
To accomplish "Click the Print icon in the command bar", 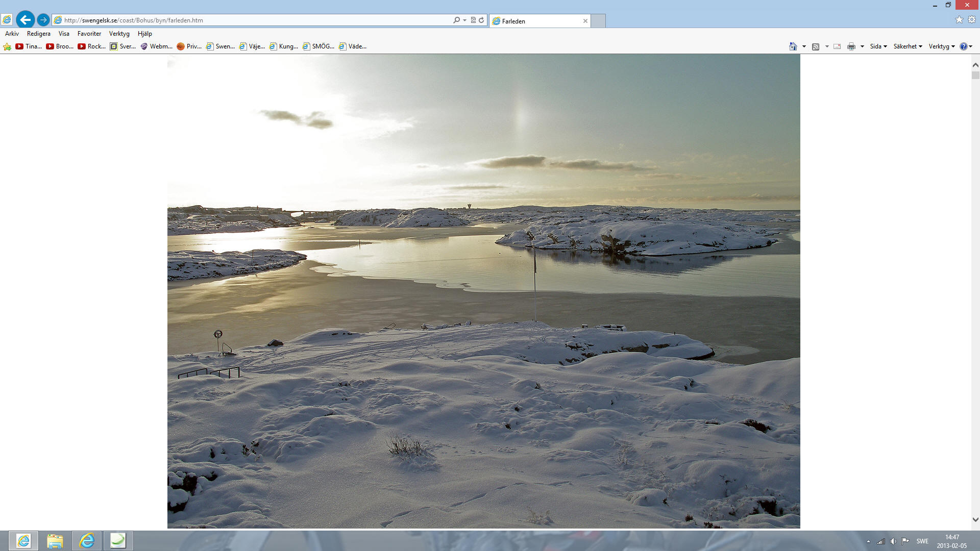I will click(x=851, y=46).
